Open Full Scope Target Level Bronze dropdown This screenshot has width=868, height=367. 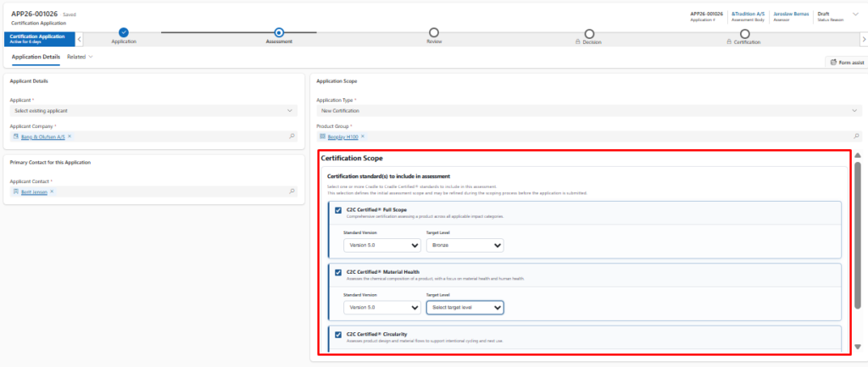point(465,245)
